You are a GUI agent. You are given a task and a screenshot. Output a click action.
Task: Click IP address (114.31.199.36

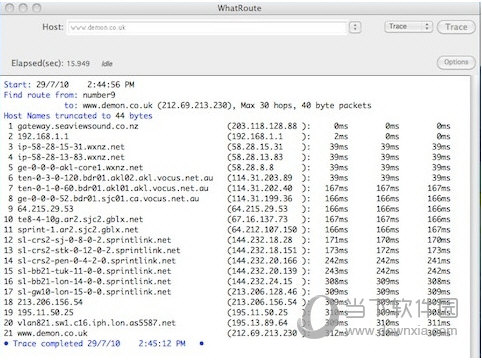260,198
